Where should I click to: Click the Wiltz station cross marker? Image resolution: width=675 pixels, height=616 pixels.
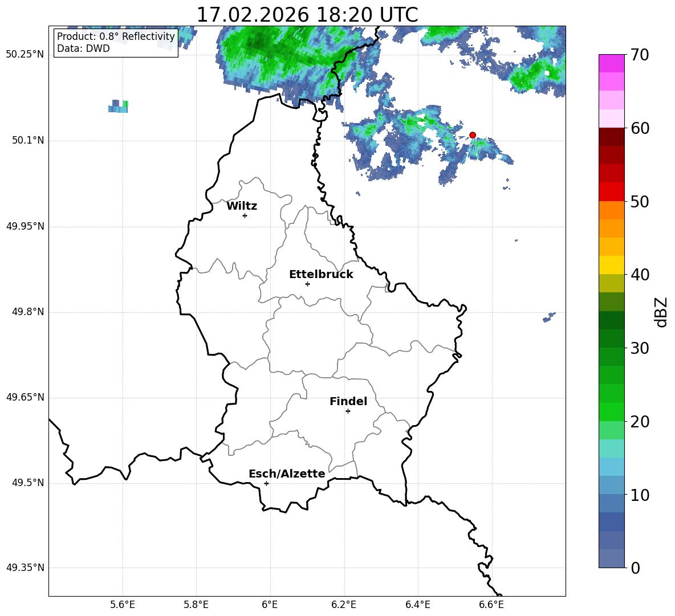click(245, 215)
